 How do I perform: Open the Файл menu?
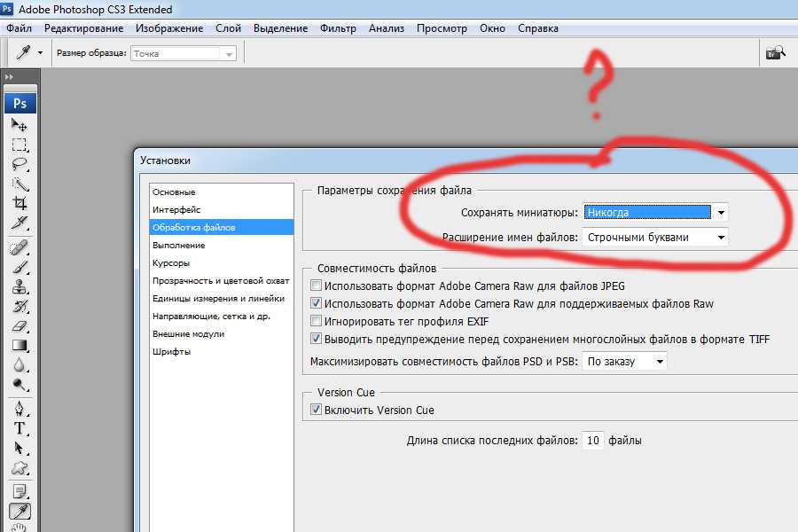pyautogui.click(x=20, y=28)
